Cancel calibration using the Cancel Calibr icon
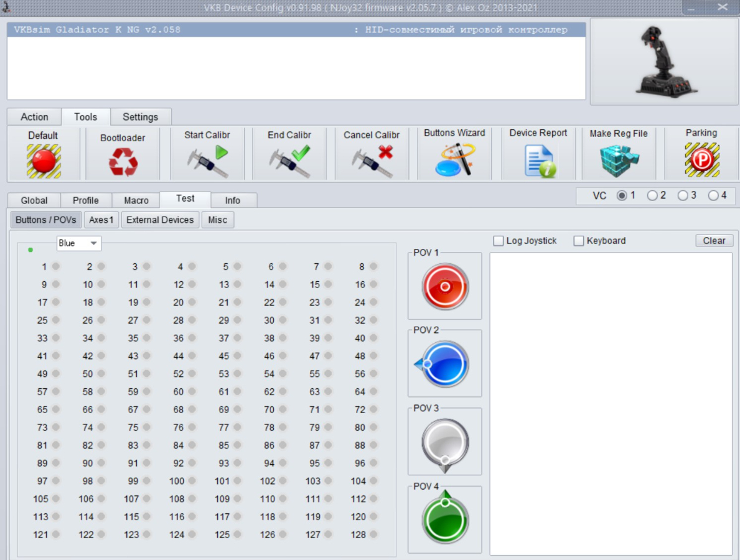740x560 pixels. (x=372, y=161)
